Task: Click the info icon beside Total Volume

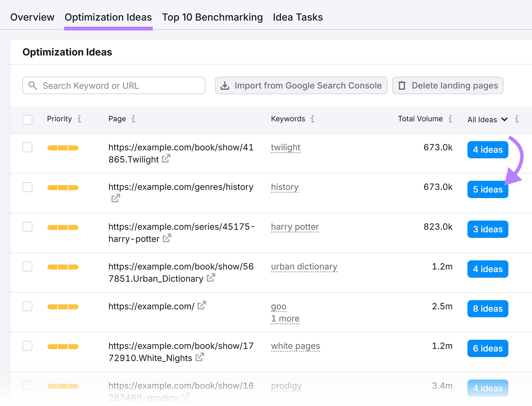Action: coord(451,119)
